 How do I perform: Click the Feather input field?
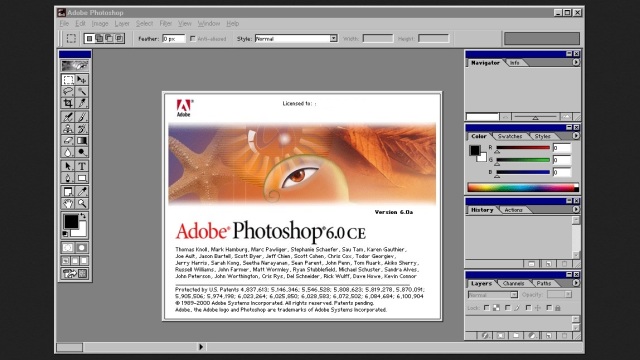174,39
